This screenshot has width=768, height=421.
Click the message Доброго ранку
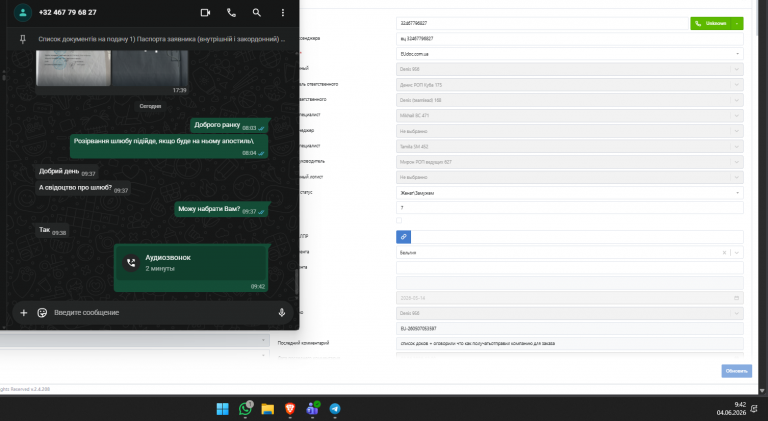230,125
